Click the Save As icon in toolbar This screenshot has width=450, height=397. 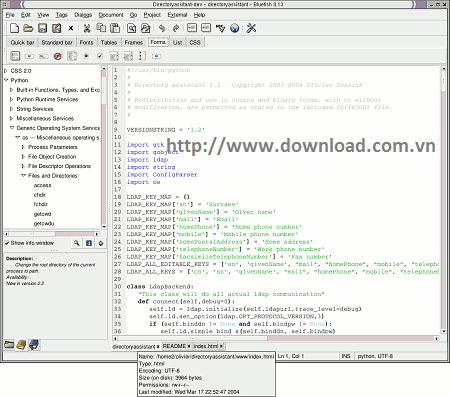[56, 28]
